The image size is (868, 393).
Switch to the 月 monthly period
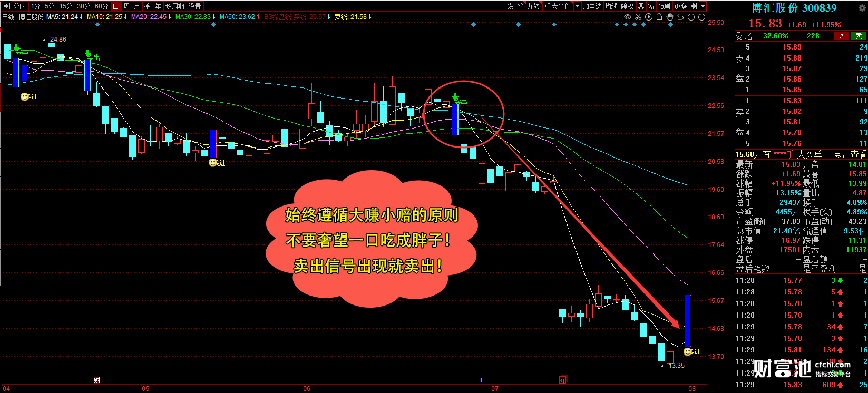coord(137,6)
